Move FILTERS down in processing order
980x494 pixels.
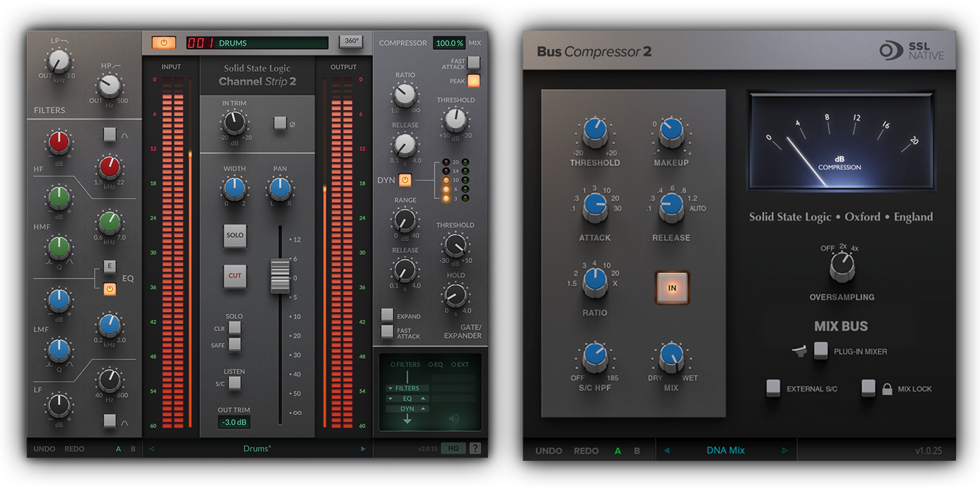(390, 388)
